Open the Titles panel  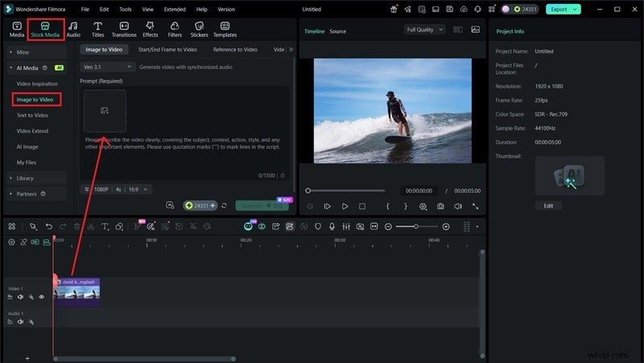[x=97, y=30]
